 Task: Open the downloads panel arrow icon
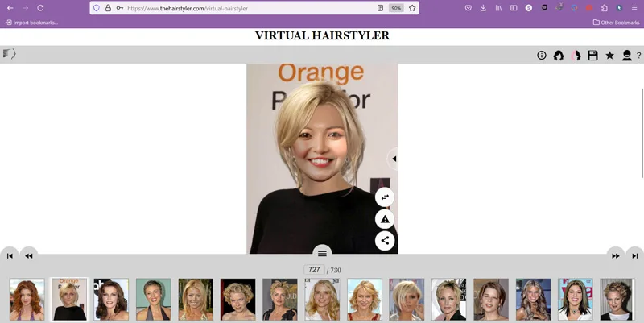(x=483, y=8)
